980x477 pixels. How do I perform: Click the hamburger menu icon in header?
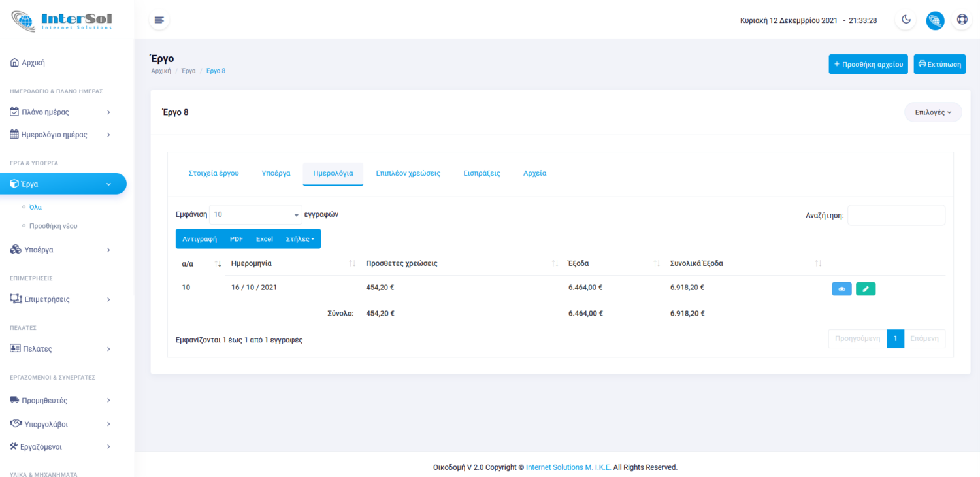point(159,20)
